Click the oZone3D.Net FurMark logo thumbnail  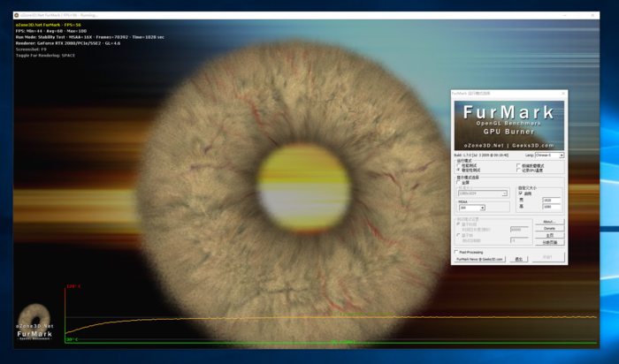click(x=34, y=322)
